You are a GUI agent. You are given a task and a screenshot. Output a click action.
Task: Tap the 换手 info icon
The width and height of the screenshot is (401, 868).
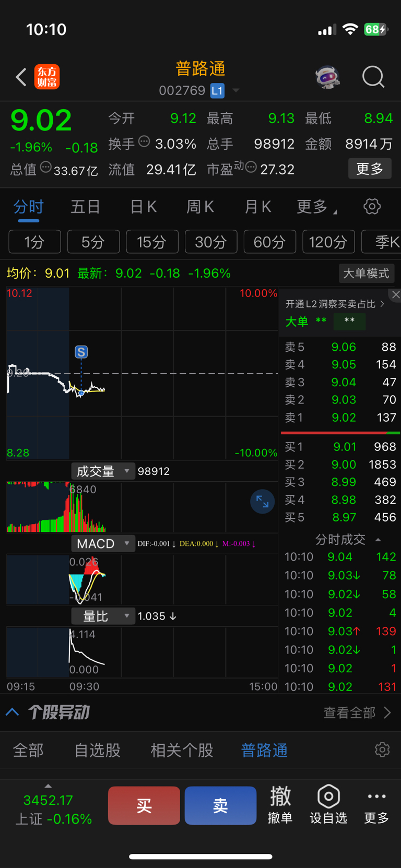(145, 141)
